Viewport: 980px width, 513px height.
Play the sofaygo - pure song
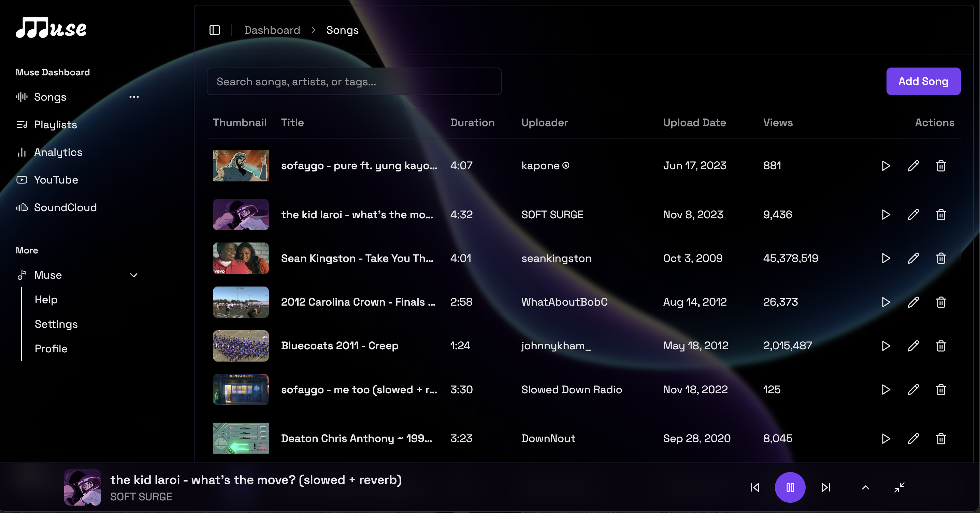tap(886, 166)
